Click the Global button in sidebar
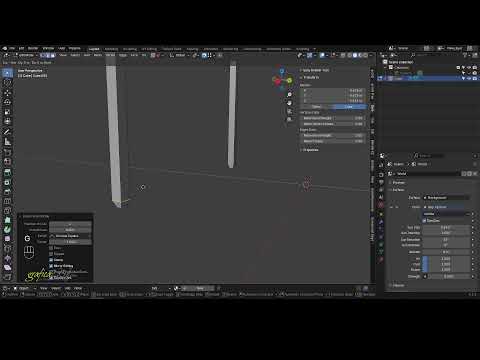The width and height of the screenshot is (480, 360). point(317,107)
